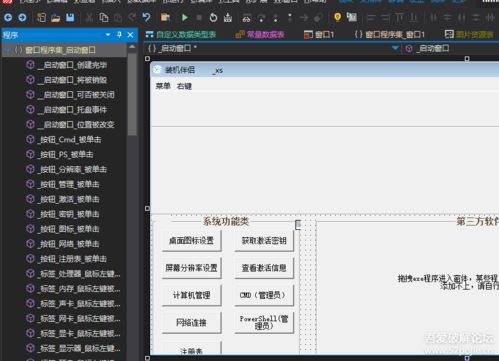Image resolution: width=499 pixels, height=361 pixels.
Task: Open the 程序 panel options dropdown arrow
Action: click(x=108, y=35)
